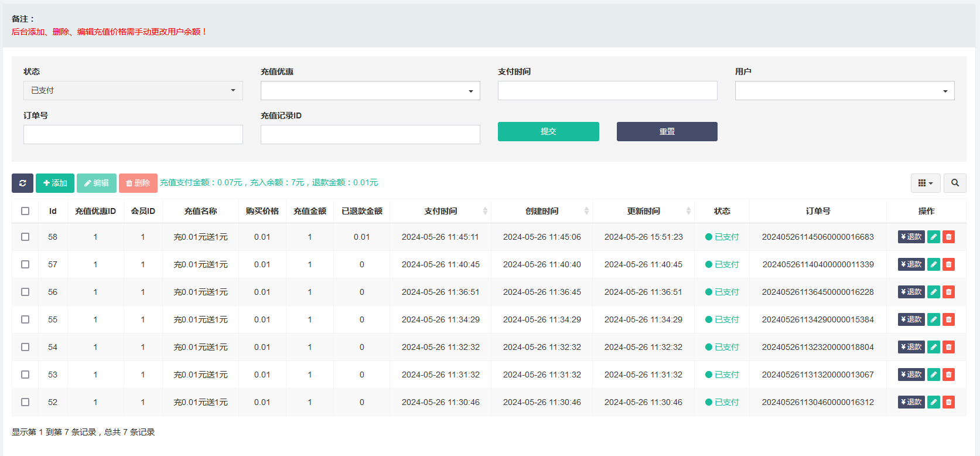Click the green 提交 submit button
The image size is (980, 456).
click(x=548, y=132)
